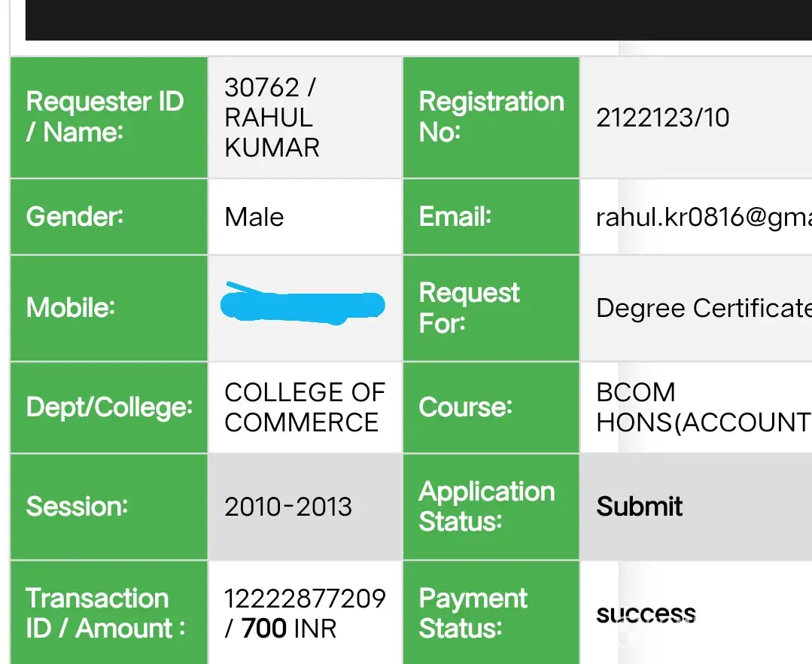The height and width of the screenshot is (664, 812).
Task: Click the Gender value Male
Action: [x=254, y=218]
